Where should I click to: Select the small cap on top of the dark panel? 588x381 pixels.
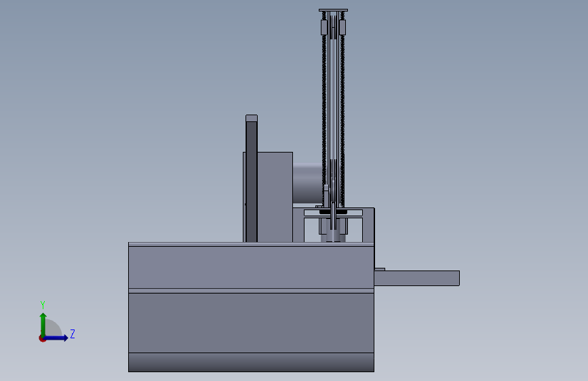tap(252, 118)
